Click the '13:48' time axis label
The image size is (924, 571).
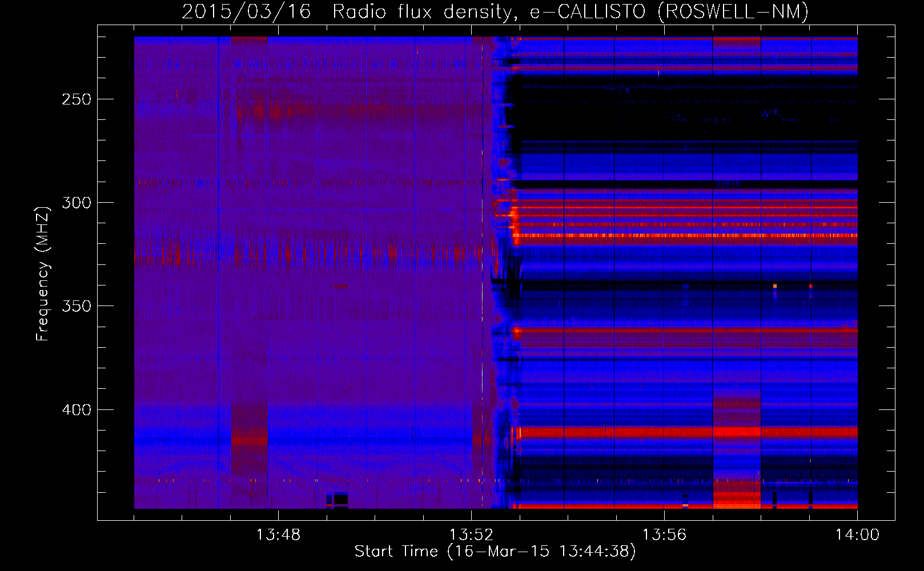pyautogui.click(x=278, y=535)
